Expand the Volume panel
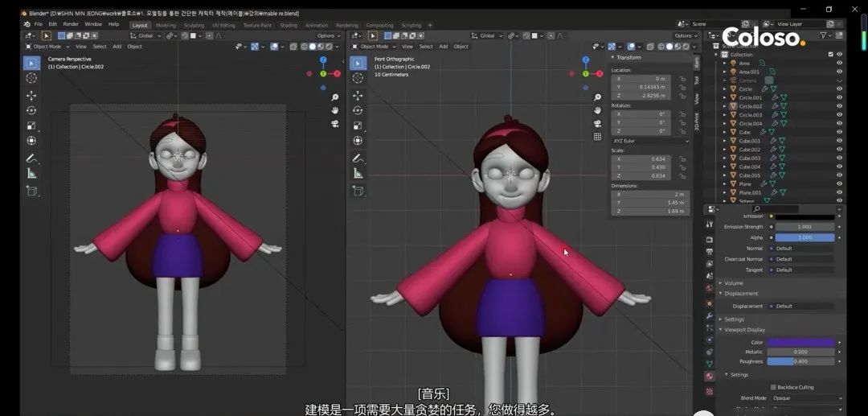Image resolution: width=868 pixels, height=416 pixels. click(733, 283)
